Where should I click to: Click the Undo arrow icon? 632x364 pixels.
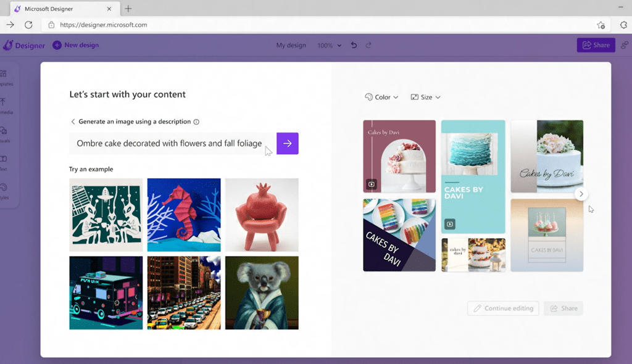click(x=354, y=45)
